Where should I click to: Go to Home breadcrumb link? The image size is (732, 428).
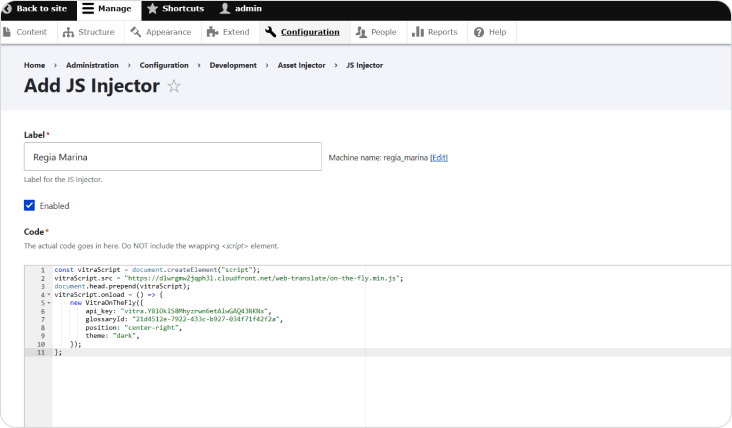coord(35,65)
